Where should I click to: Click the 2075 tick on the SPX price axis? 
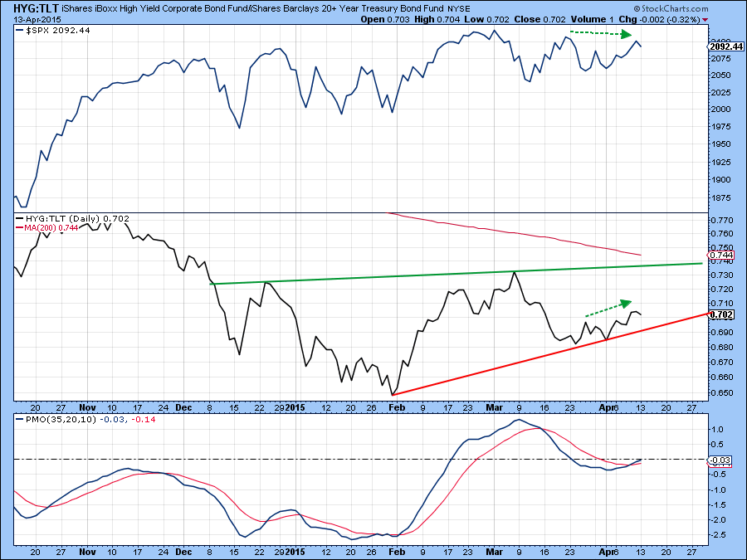pyautogui.click(x=720, y=59)
